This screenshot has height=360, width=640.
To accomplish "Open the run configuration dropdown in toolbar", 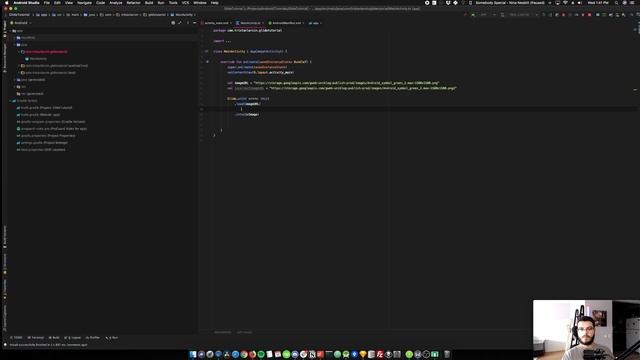I will [x=487, y=15].
